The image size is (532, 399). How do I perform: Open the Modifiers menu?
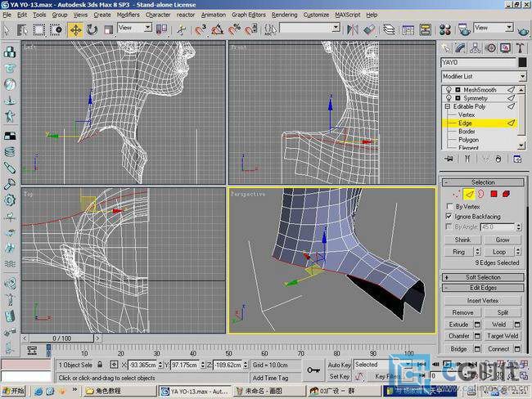coord(128,15)
